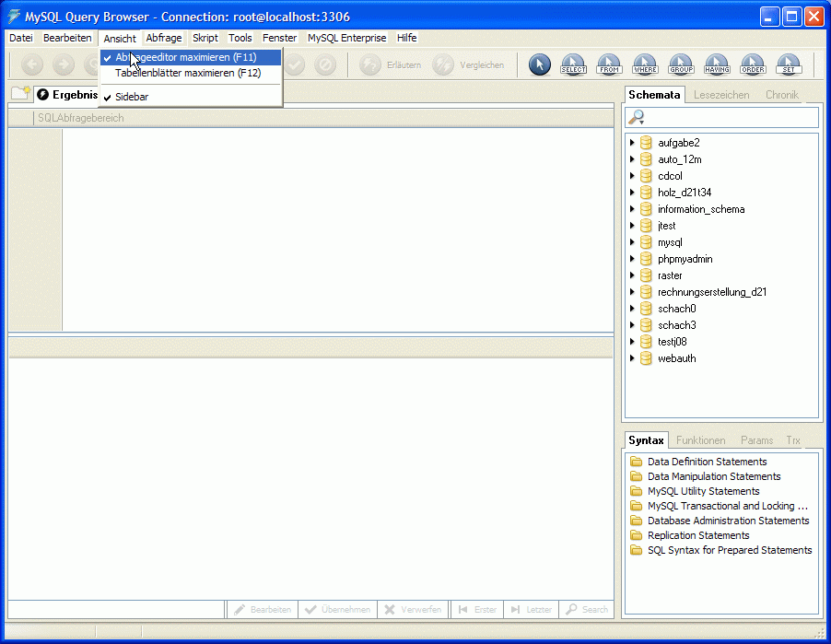This screenshot has width=831, height=644.
Task: Click the HAVING clause toolbar icon
Action: [717, 64]
